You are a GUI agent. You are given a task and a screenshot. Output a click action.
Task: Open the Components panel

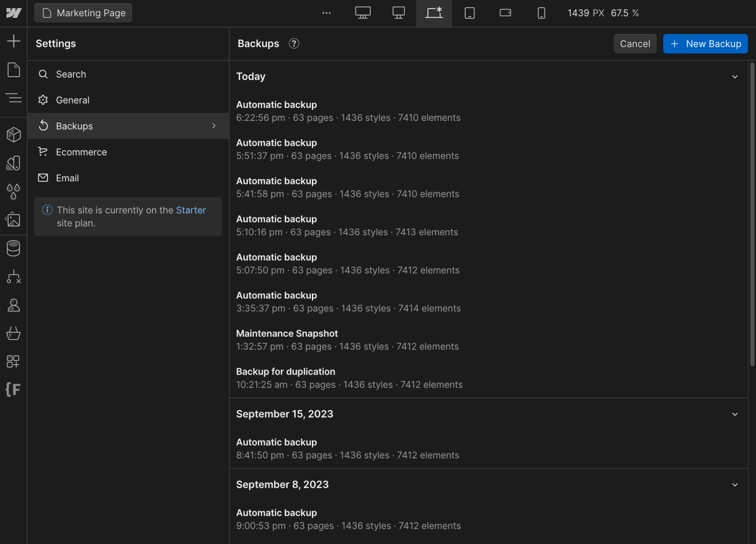click(13, 134)
